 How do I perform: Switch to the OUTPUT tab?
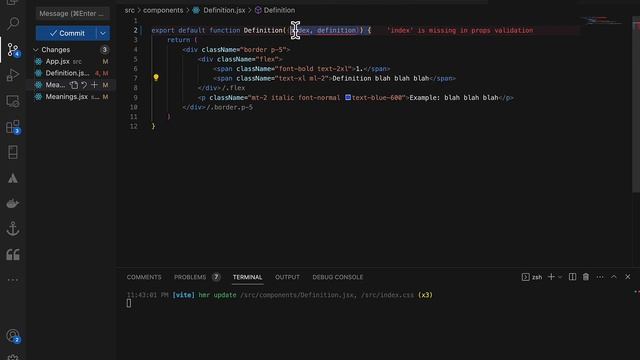click(x=287, y=277)
